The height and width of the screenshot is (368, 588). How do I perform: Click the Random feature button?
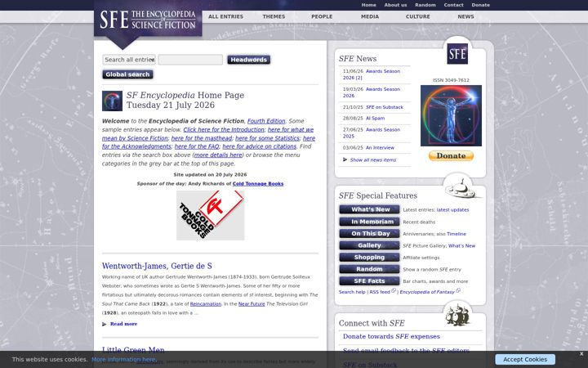[x=369, y=269]
